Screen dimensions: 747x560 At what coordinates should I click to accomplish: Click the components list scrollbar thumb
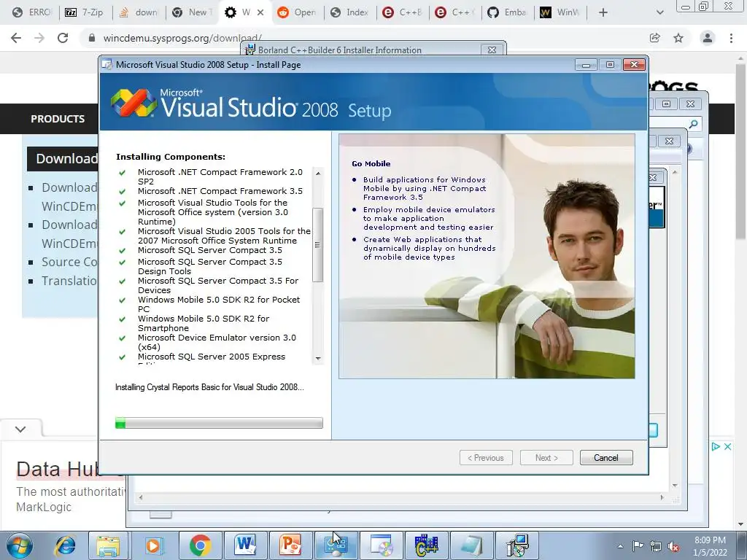[318, 245]
